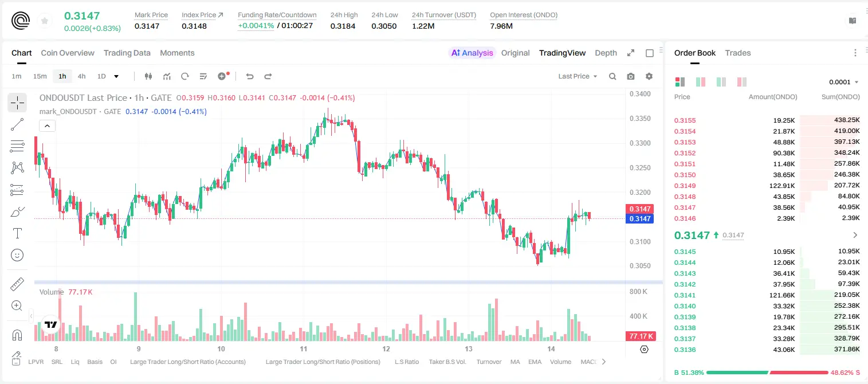Open the Coin Overview tab
Viewport: 868px width, 384px height.
pyautogui.click(x=68, y=53)
